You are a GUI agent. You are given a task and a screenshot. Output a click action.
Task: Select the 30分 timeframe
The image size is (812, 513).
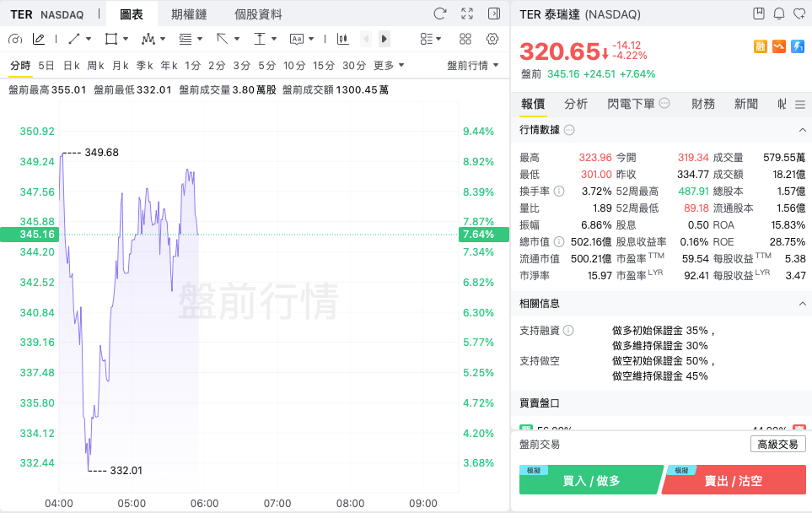click(354, 65)
